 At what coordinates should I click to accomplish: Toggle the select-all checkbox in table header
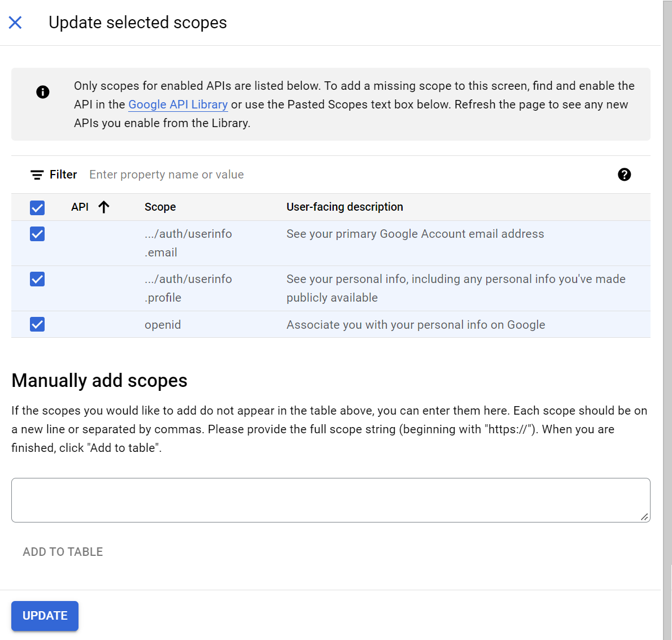pos(37,208)
